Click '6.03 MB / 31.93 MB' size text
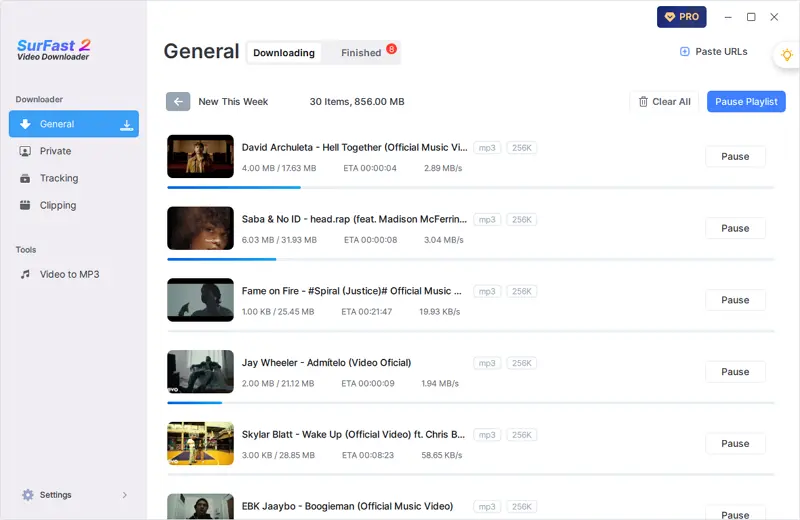This screenshot has height=520, width=800. (x=279, y=240)
